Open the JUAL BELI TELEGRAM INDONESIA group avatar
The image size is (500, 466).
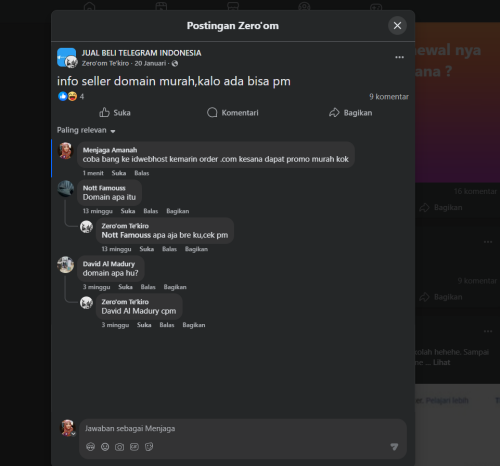[67, 57]
